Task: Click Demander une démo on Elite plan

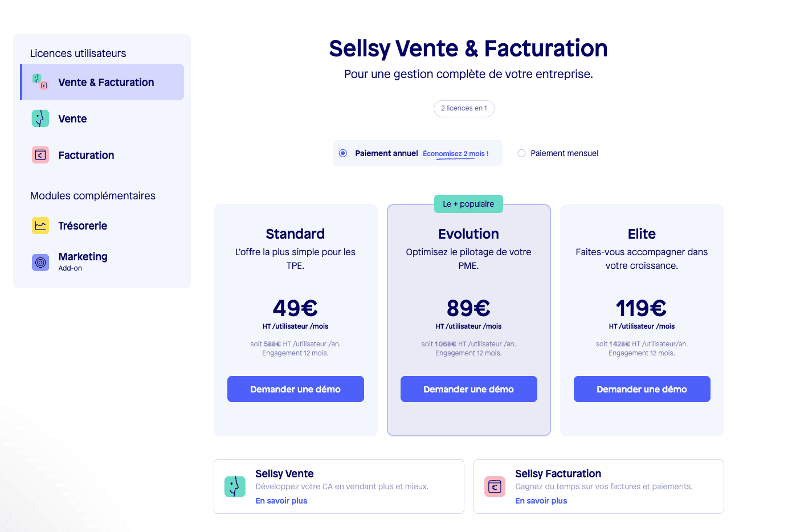Action: click(642, 389)
